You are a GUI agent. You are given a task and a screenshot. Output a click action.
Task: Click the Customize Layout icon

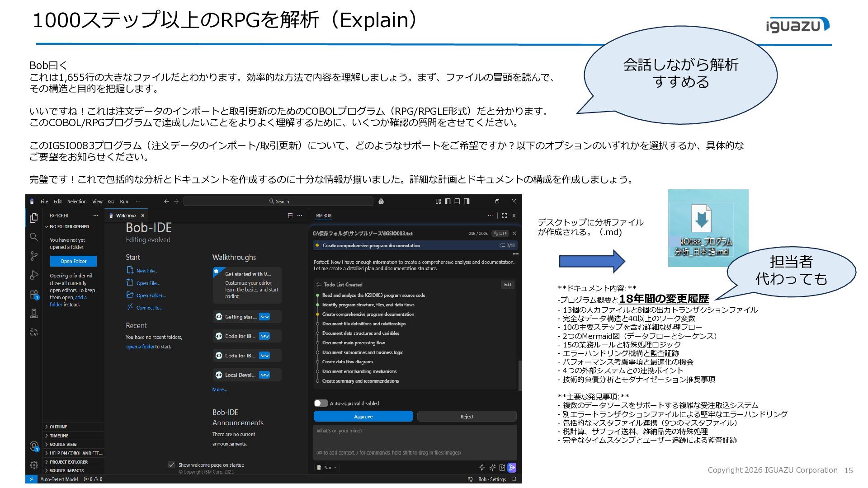point(438,202)
